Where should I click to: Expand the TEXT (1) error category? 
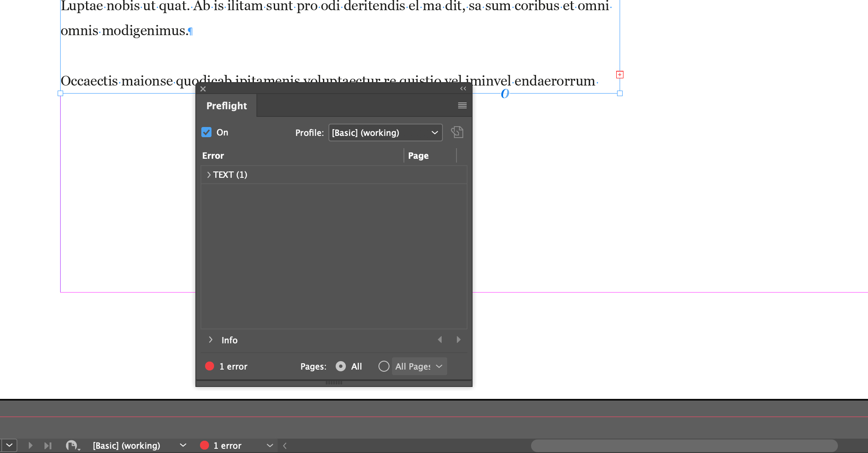click(x=209, y=174)
